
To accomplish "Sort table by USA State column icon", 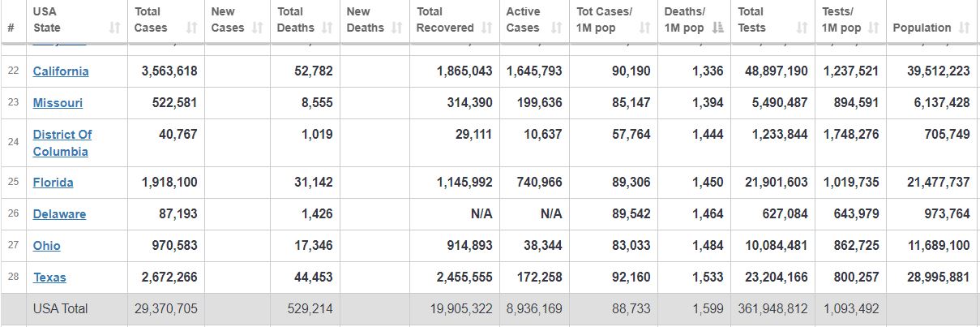I will [114, 28].
